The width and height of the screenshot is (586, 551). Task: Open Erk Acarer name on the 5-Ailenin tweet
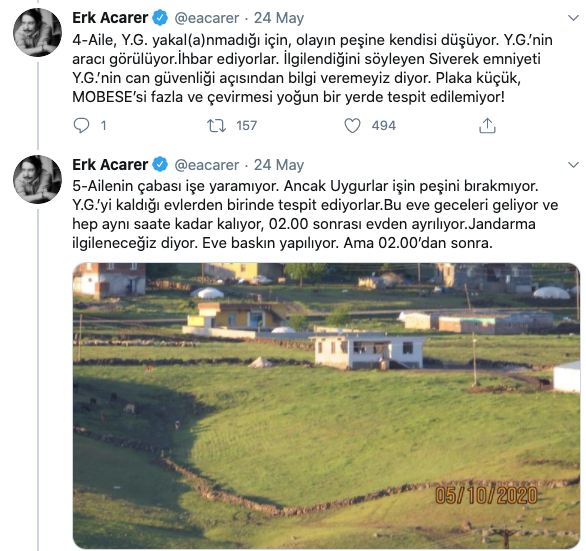(x=110, y=165)
